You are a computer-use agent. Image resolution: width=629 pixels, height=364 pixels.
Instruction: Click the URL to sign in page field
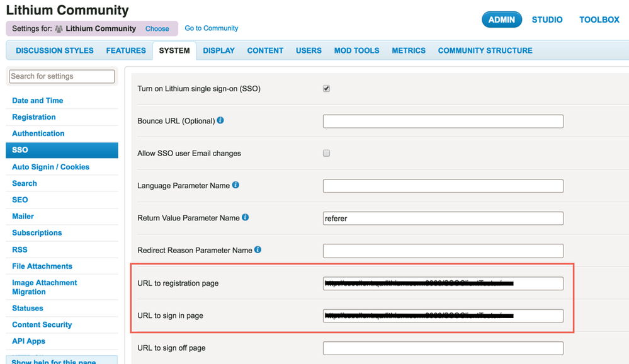click(x=443, y=316)
